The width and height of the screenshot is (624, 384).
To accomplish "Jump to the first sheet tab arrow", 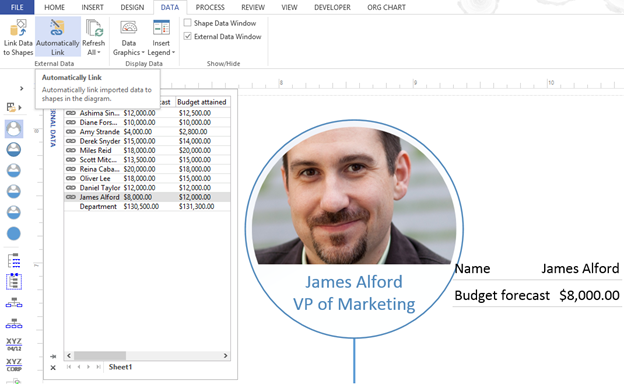I will coord(69,367).
